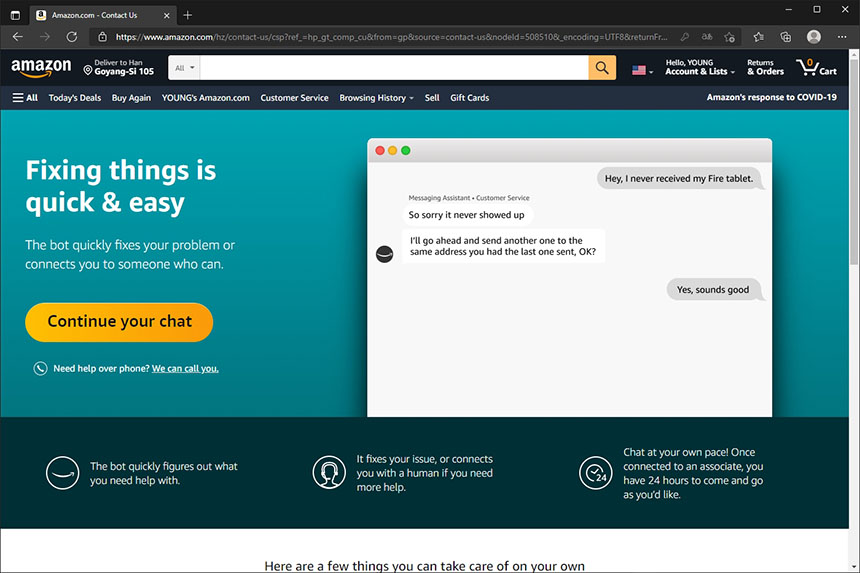Click the password key icon in address bar
860x573 pixels.
point(684,37)
